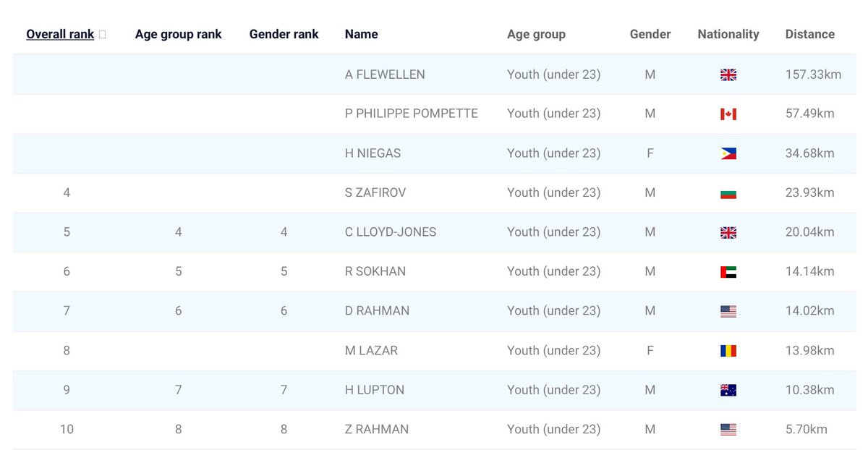Image resolution: width=868 pixels, height=450 pixels.
Task: Select the name H LUPTON
Action: [x=375, y=389]
